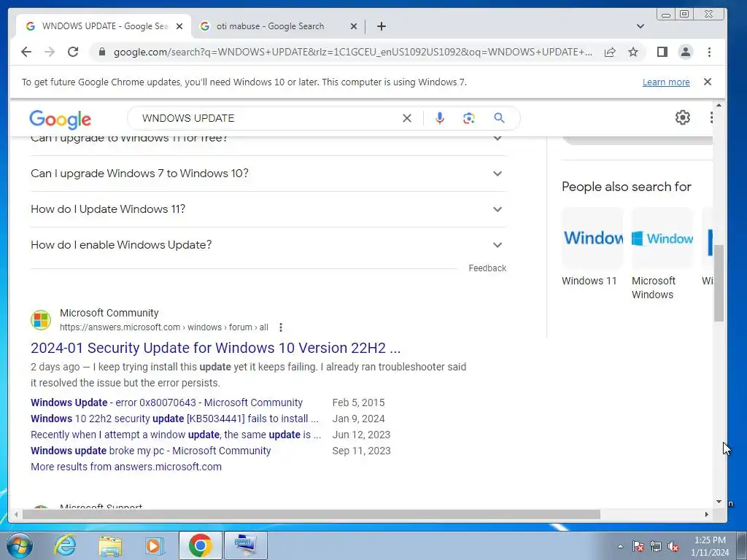Open Google quick settings gear
Viewport: 747px width, 560px height.
tap(683, 117)
